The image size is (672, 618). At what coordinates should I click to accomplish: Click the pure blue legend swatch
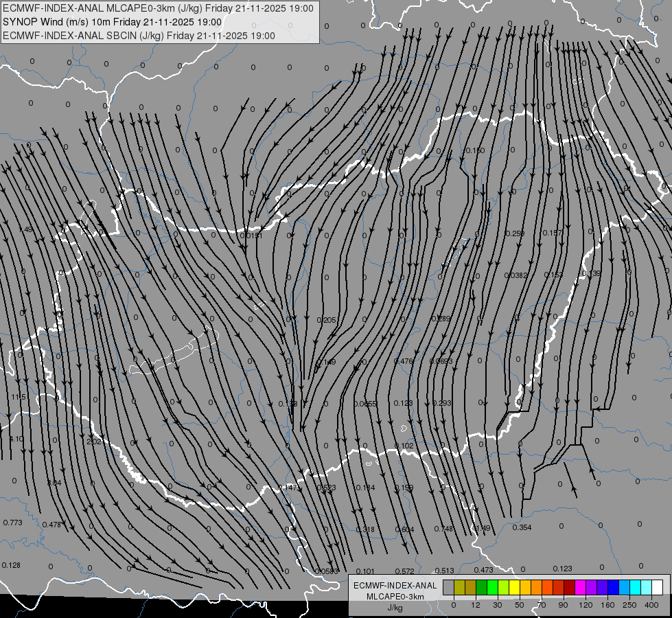(614, 587)
